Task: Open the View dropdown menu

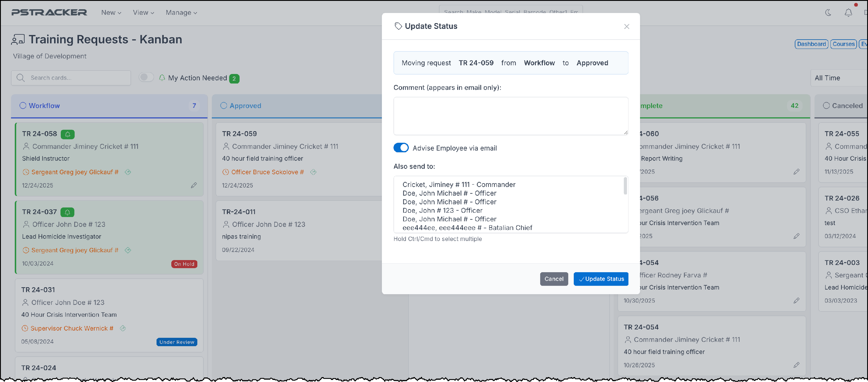Action: [143, 12]
